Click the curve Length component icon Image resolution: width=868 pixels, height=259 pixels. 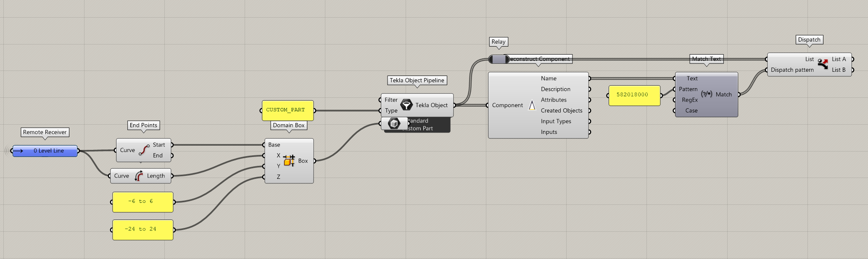point(139,176)
